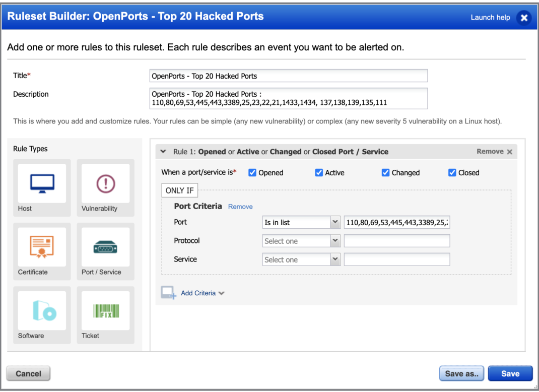Untick the Closed checkbox
Viewport: 539px width, 392px height.
[452, 173]
